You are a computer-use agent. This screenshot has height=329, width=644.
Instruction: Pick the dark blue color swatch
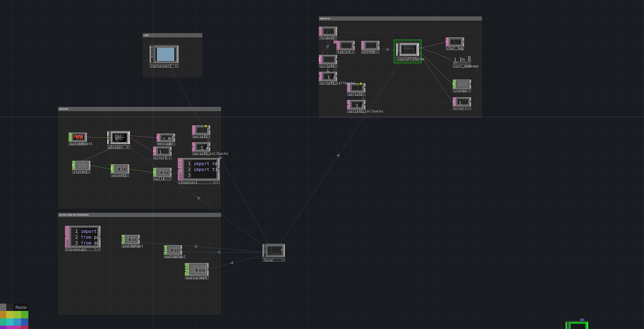pyautogui.click(x=25, y=322)
